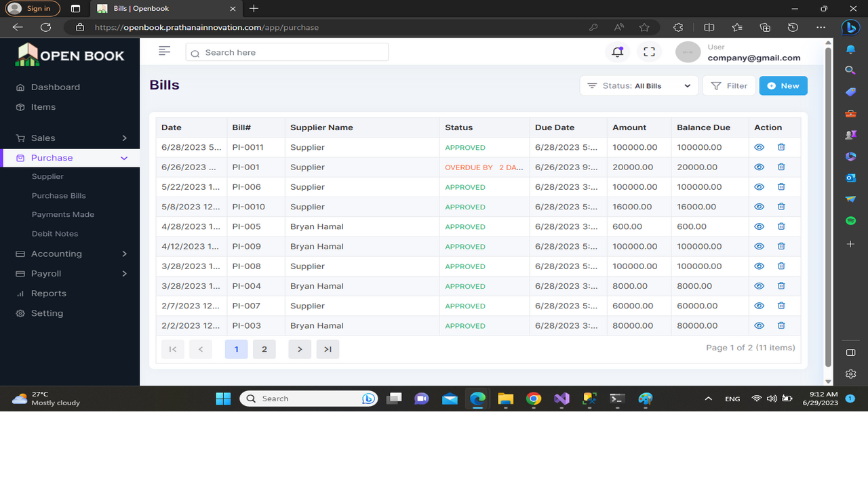Switch to the Payments Made section
Image resolution: width=868 pixels, height=488 pixels.
(x=62, y=214)
